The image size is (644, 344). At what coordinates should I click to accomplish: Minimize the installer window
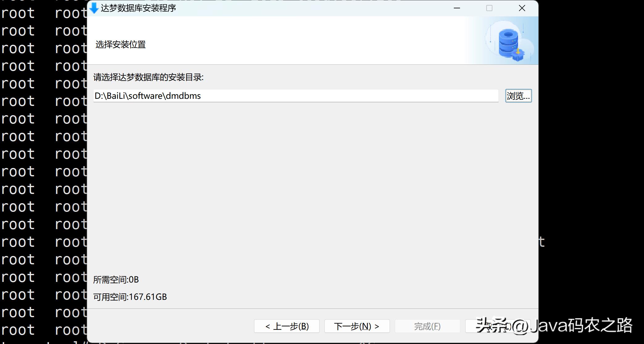(457, 8)
